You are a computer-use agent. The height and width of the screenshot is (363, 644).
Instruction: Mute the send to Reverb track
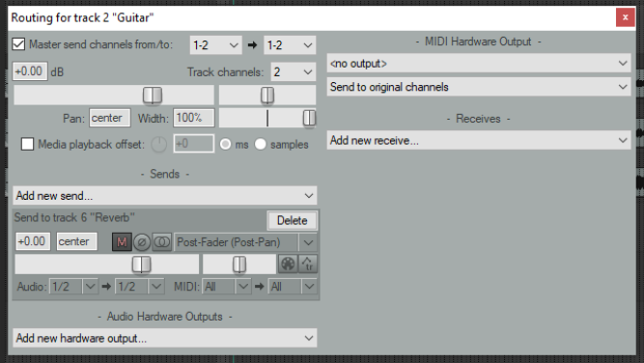point(122,242)
